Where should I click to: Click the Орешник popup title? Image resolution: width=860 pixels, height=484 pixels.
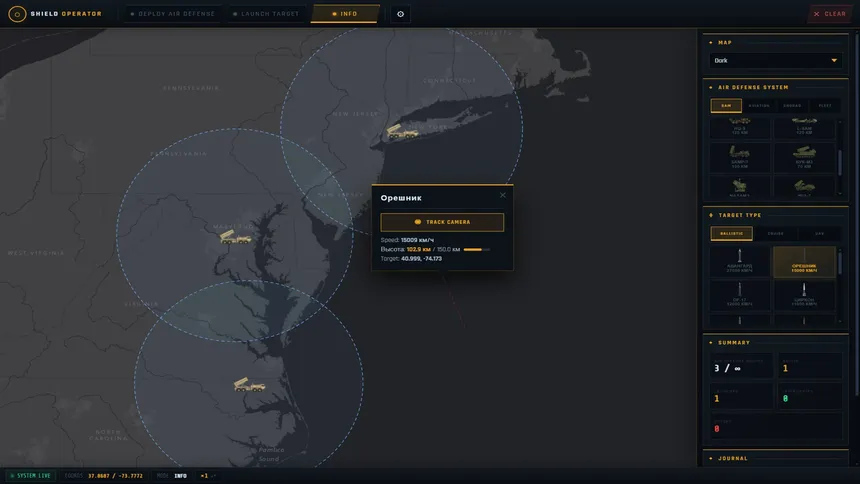[x=401, y=198]
